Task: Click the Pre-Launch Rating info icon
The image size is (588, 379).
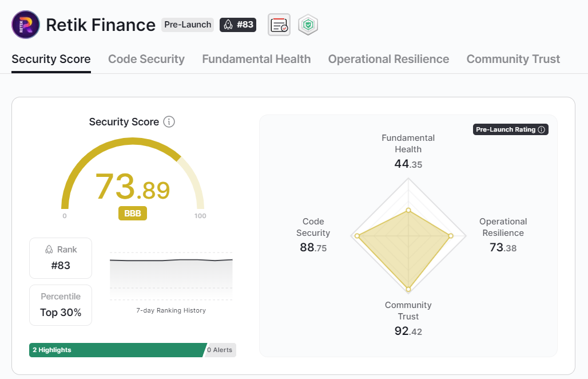Action: (542, 129)
